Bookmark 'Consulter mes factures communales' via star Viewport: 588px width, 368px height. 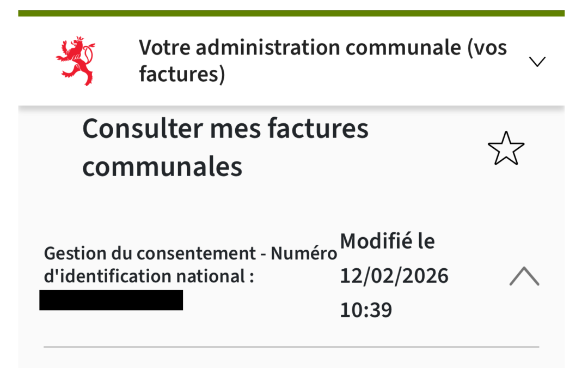506,147
